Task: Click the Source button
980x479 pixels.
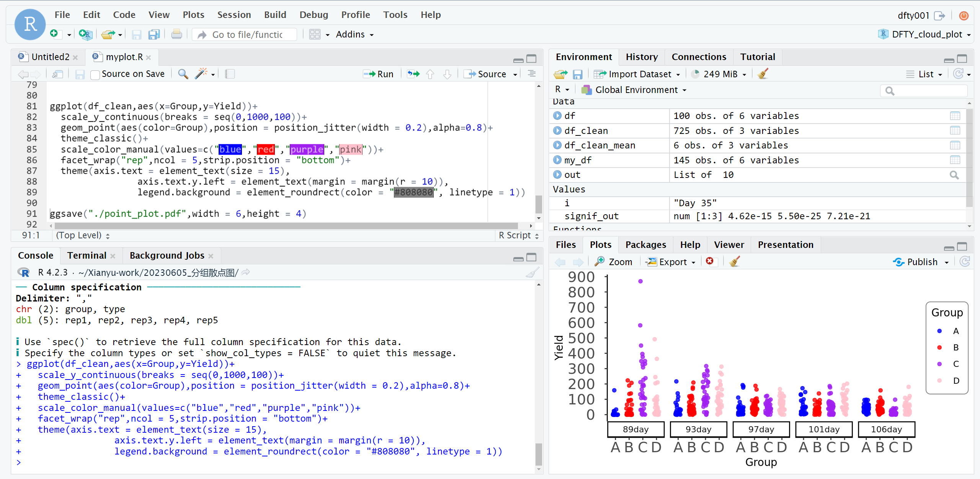Action: click(485, 74)
